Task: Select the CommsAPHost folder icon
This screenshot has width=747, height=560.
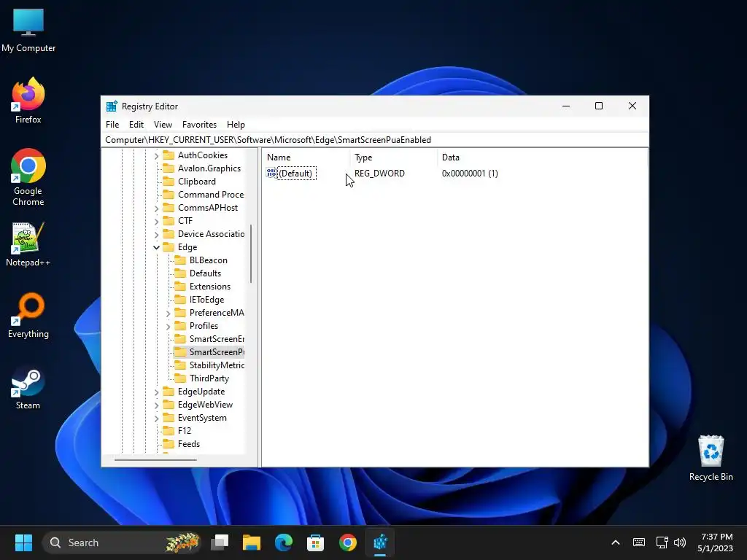Action: [x=169, y=208]
